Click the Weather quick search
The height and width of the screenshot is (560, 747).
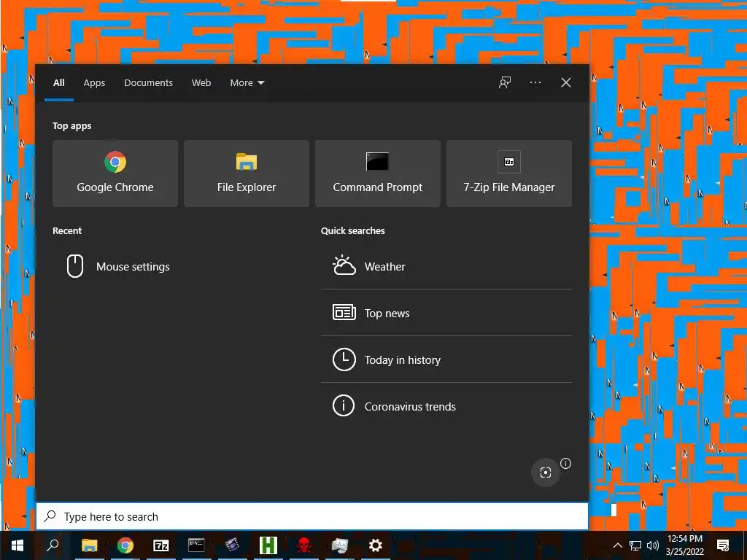[446, 266]
